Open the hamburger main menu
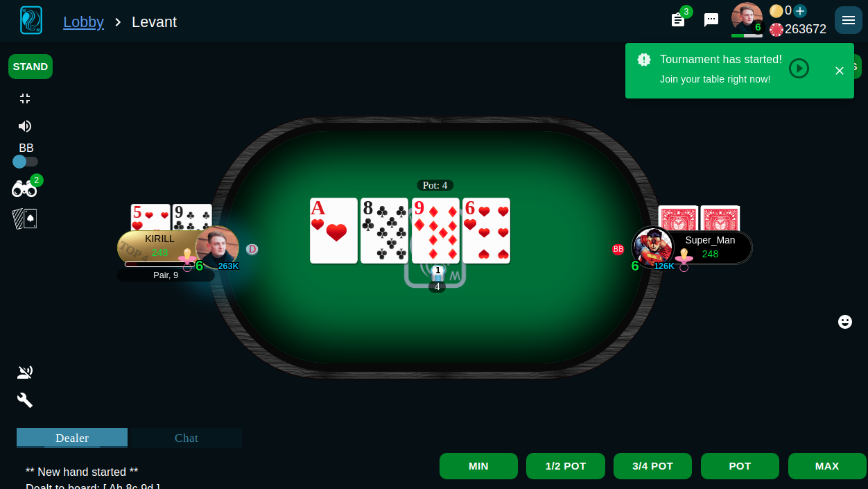868x489 pixels. [x=849, y=20]
